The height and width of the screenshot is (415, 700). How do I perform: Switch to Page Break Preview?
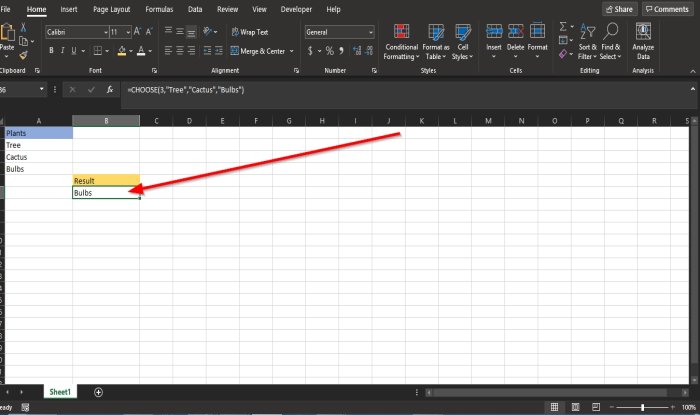[x=596, y=407]
